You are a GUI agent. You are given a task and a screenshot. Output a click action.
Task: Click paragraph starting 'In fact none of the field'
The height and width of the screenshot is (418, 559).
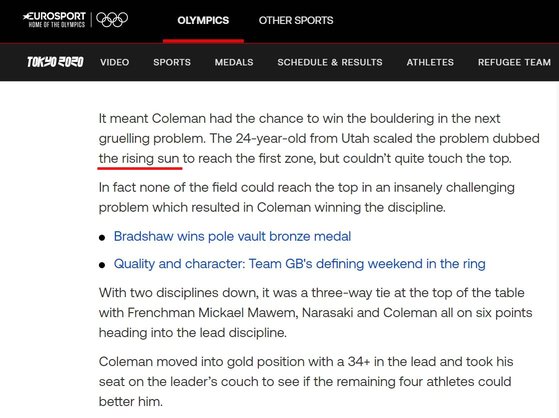[307, 197]
